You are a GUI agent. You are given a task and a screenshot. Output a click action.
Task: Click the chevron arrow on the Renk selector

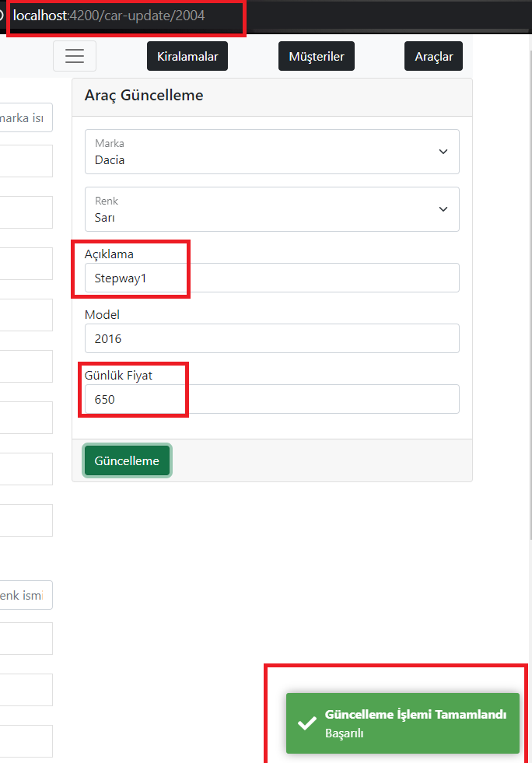pyautogui.click(x=443, y=209)
